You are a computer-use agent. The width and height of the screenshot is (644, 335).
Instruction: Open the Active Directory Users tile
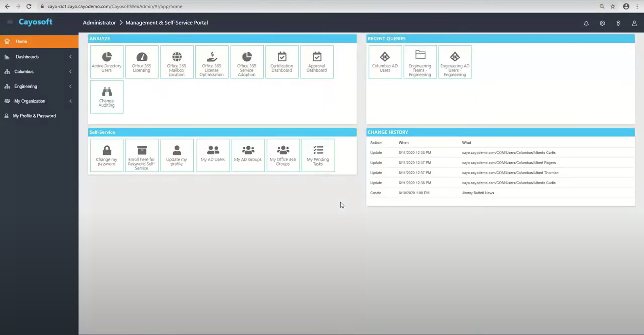pos(106,62)
